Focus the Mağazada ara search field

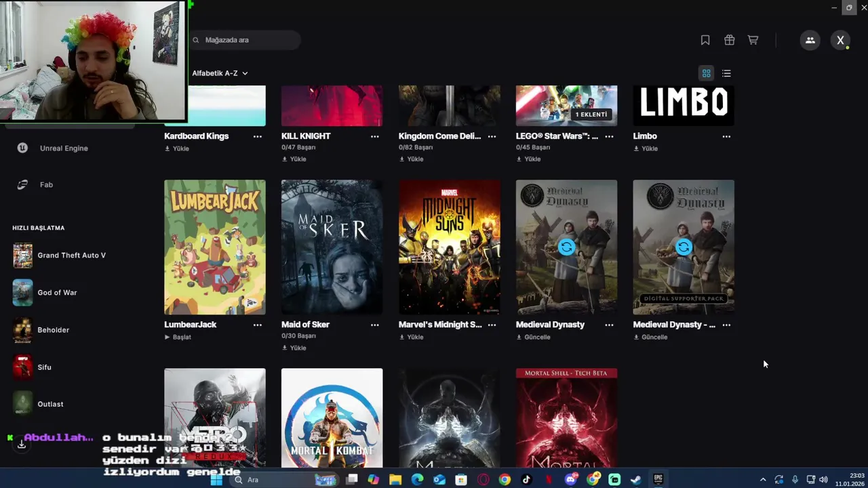(x=244, y=40)
